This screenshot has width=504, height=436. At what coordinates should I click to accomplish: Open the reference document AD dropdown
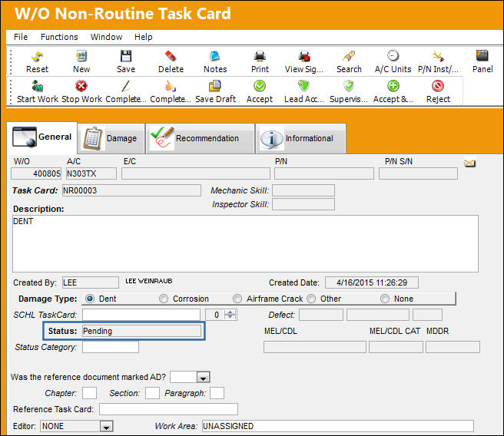(203, 378)
